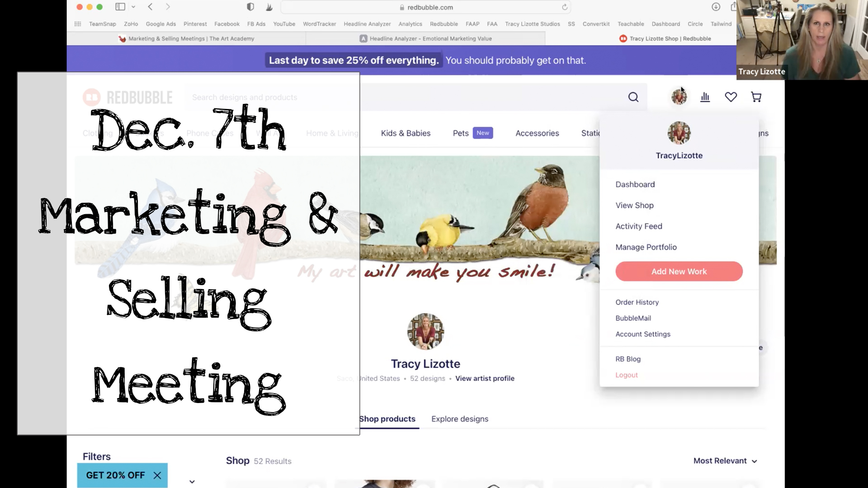Reload the page with the refresh icon
This screenshot has width=868, height=488.
click(x=565, y=7)
